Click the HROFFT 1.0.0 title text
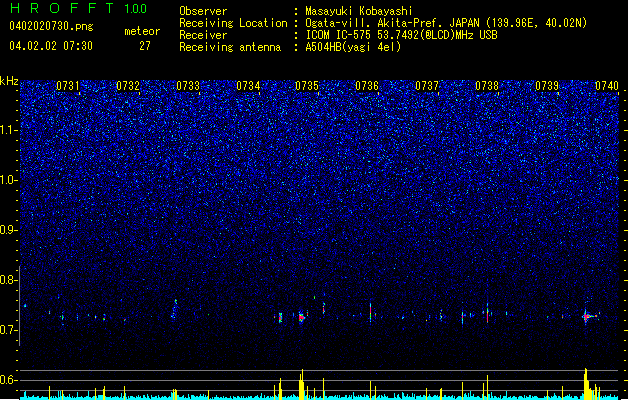This screenshot has width=629, height=400. click(78, 8)
